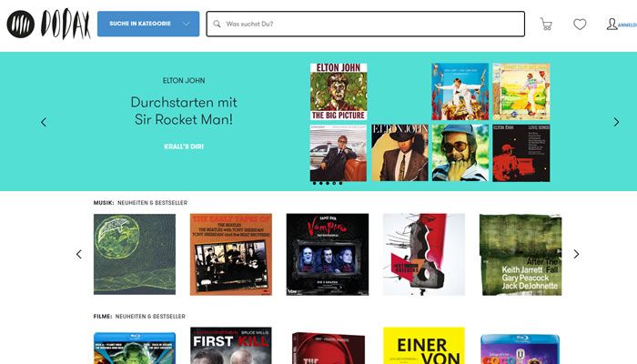637x364 pixels.
Task: Click the Musik section heading link
Action: tap(104, 202)
